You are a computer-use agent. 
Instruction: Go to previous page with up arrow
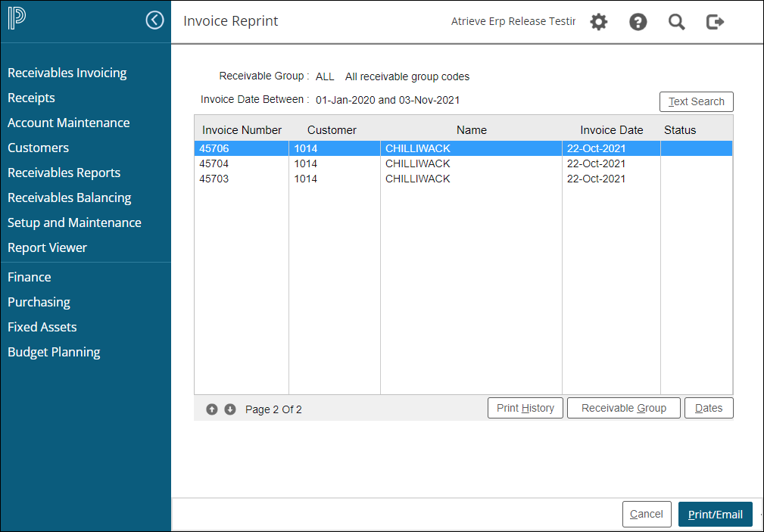click(x=212, y=409)
